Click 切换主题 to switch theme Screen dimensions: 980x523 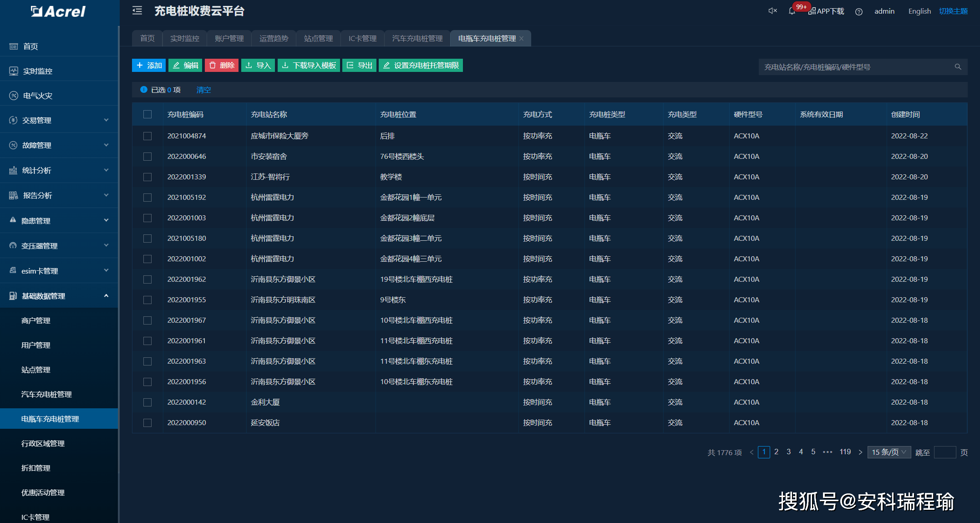(x=953, y=11)
